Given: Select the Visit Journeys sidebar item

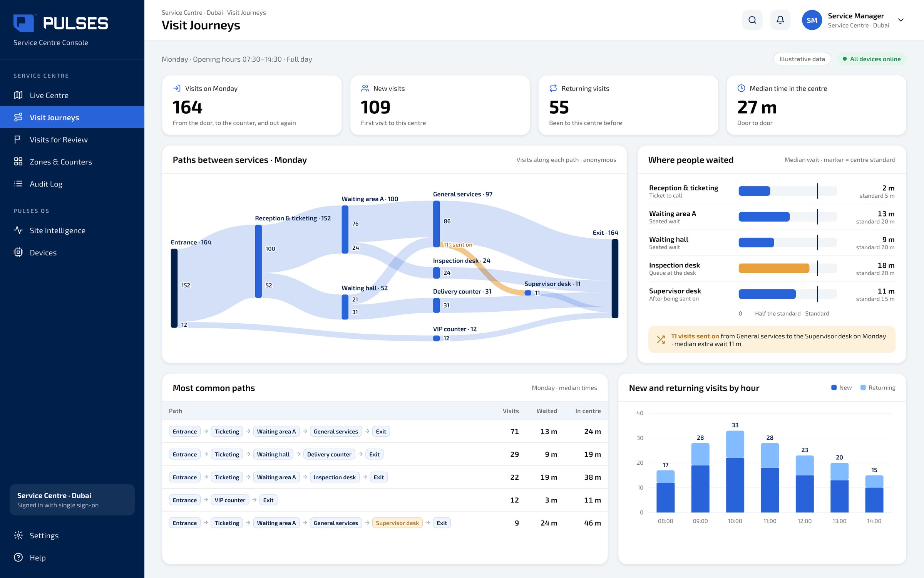Looking at the screenshot, I should [x=72, y=117].
